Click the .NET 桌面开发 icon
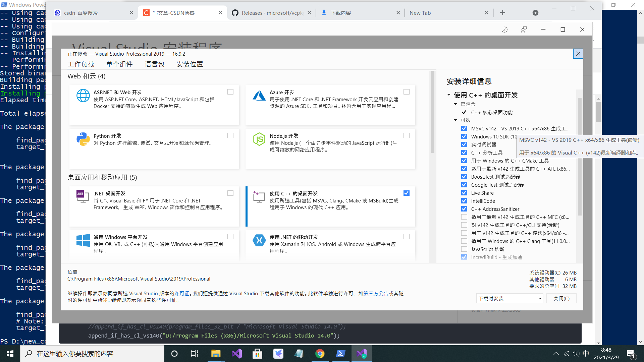This screenshot has width=644, height=362. [x=82, y=197]
